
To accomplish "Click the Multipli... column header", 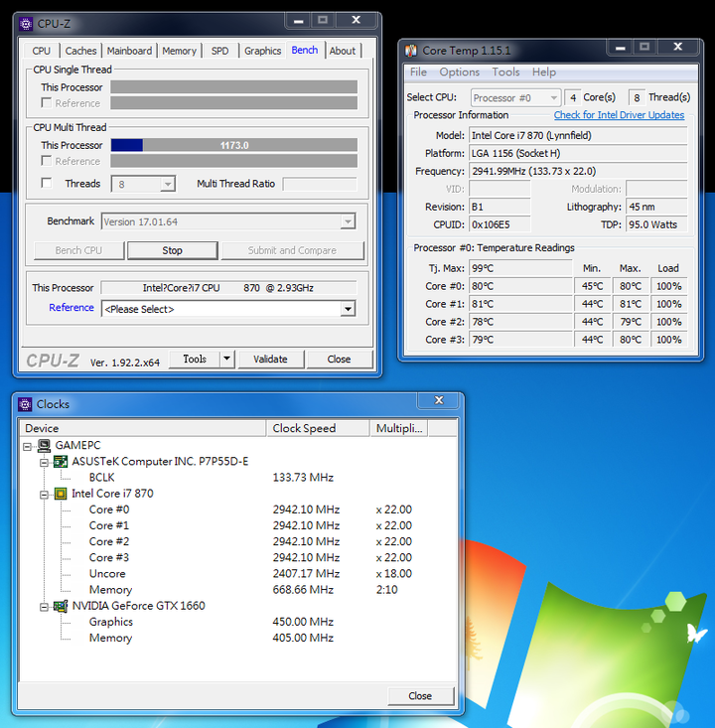I will (x=399, y=428).
